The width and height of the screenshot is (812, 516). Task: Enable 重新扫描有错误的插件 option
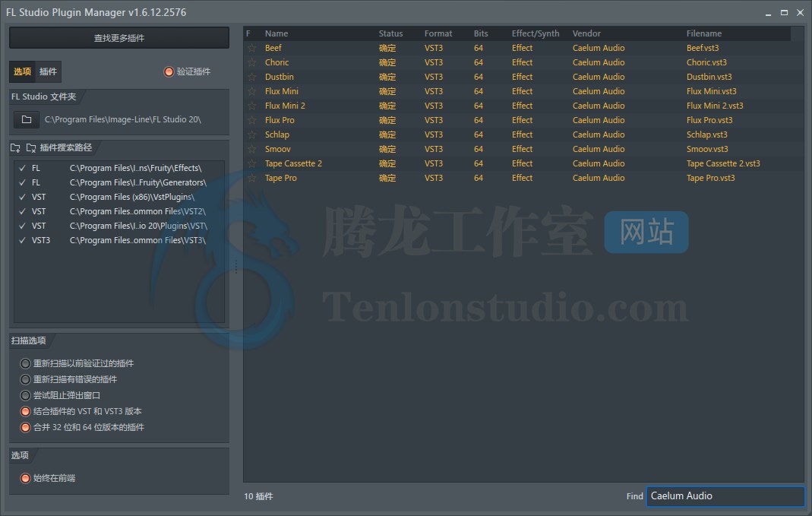click(x=25, y=379)
